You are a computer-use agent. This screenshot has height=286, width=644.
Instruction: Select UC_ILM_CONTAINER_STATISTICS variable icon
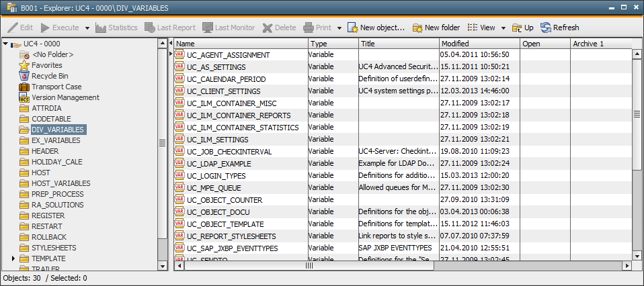tap(179, 127)
